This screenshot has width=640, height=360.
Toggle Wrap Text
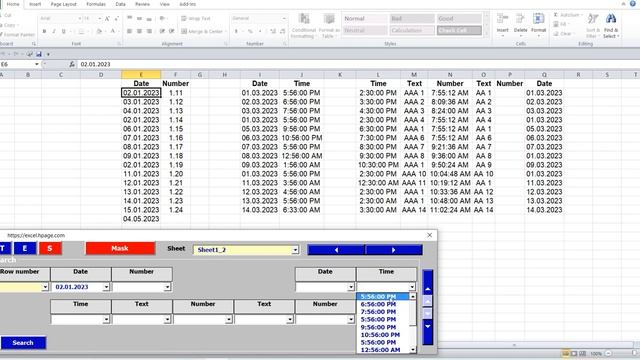(196, 18)
